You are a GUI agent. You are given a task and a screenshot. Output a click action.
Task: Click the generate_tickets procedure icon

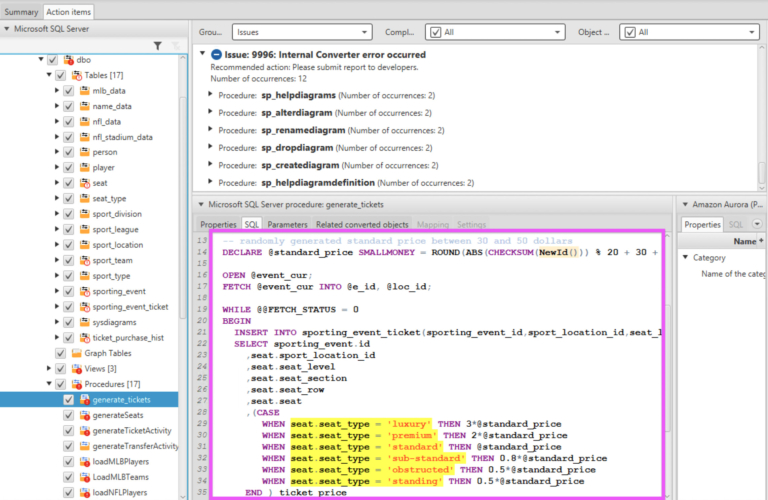(85, 399)
